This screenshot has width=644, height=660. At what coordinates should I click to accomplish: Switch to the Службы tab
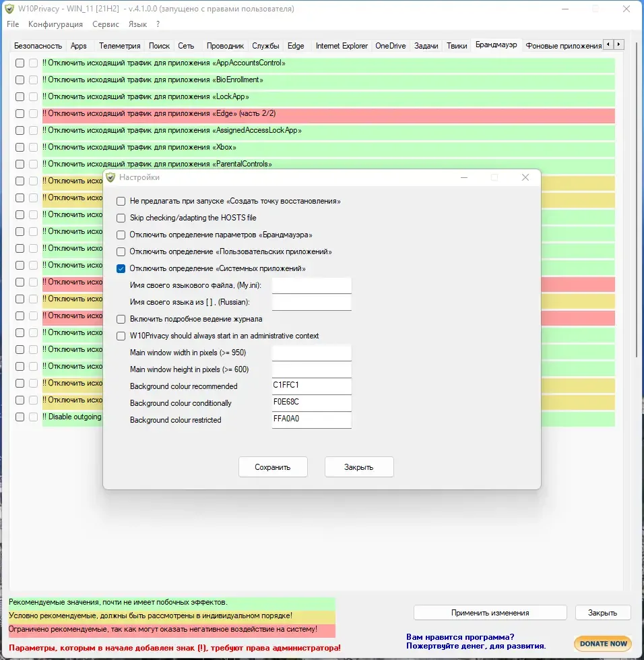tap(265, 46)
